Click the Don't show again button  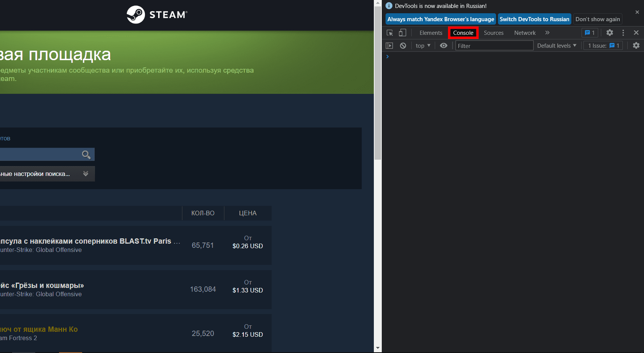(597, 19)
